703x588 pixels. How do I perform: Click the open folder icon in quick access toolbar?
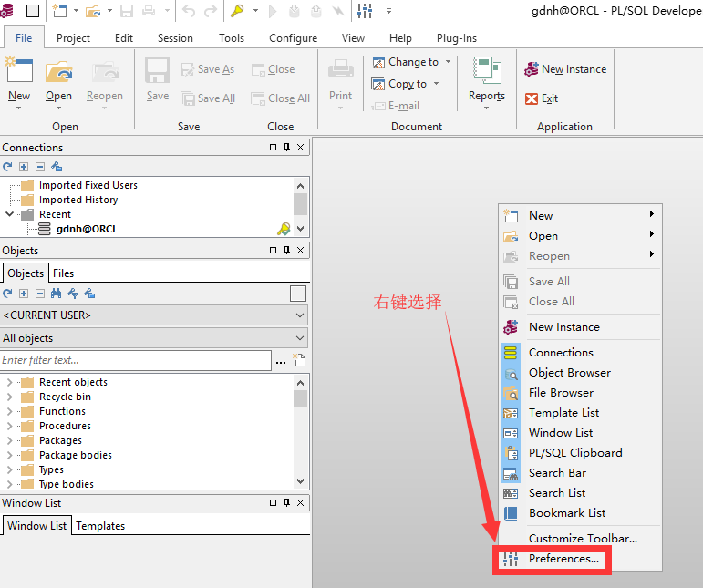coord(93,10)
